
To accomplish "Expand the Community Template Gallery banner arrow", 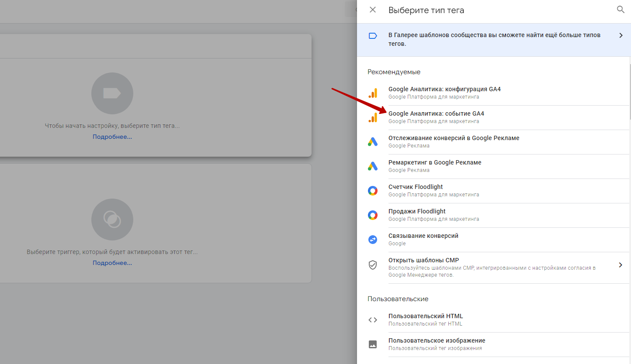I will [x=621, y=35].
